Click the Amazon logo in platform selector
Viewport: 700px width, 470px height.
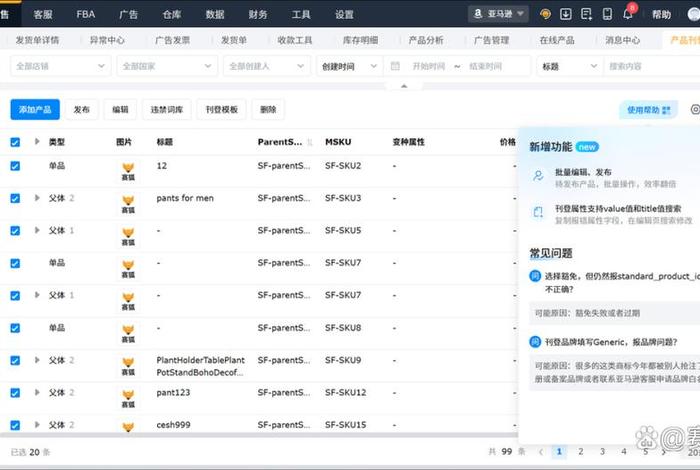pyautogui.click(x=478, y=14)
